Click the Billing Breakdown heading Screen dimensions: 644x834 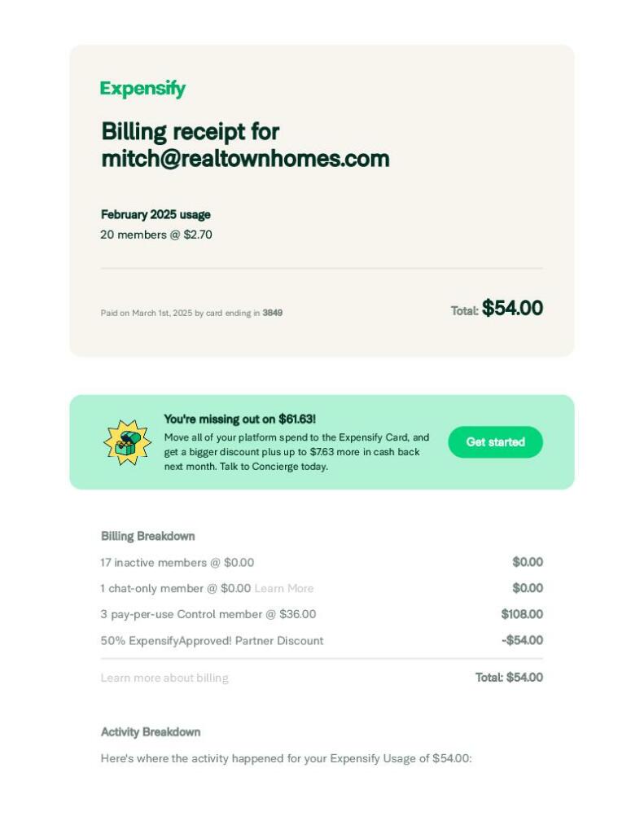[x=147, y=536]
